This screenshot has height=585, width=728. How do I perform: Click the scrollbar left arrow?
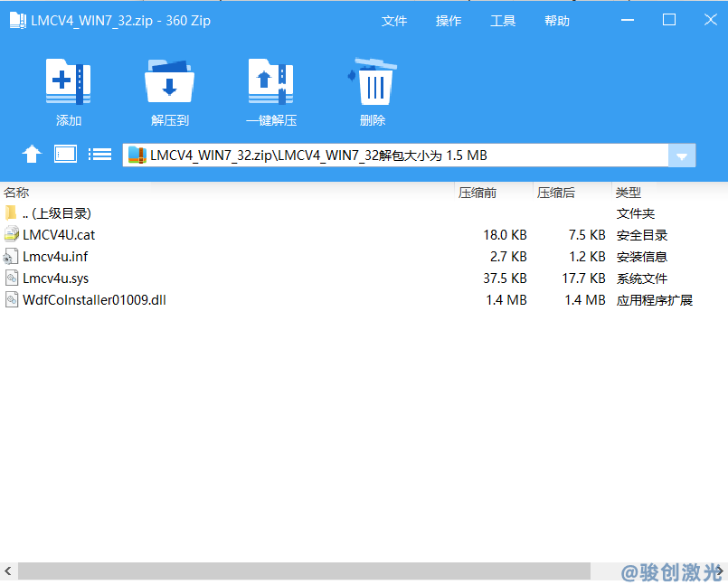point(8,571)
